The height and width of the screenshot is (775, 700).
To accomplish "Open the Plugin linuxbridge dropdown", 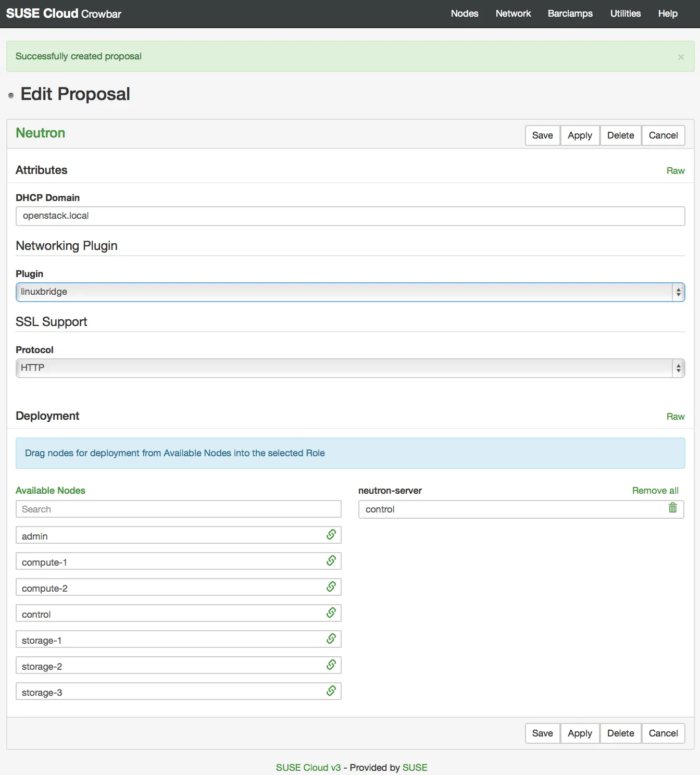I will (x=350, y=292).
